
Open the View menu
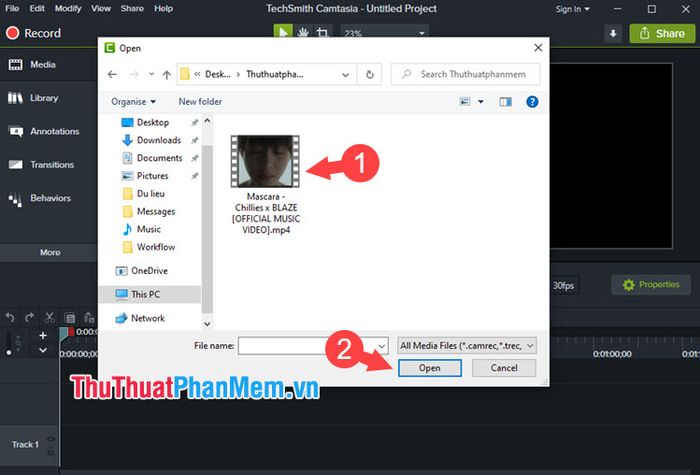pos(101,8)
